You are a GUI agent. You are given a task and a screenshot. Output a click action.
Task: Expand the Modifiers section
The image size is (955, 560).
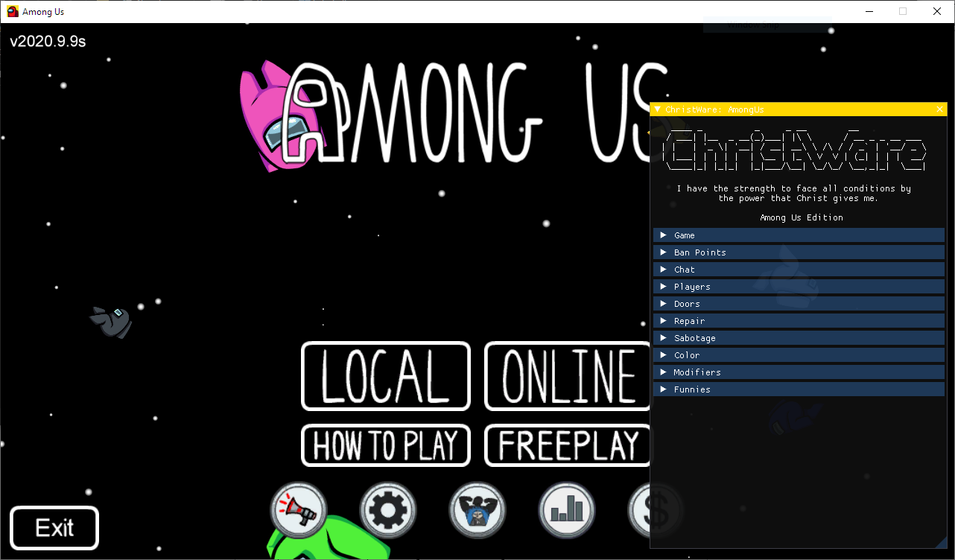pos(799,372)
